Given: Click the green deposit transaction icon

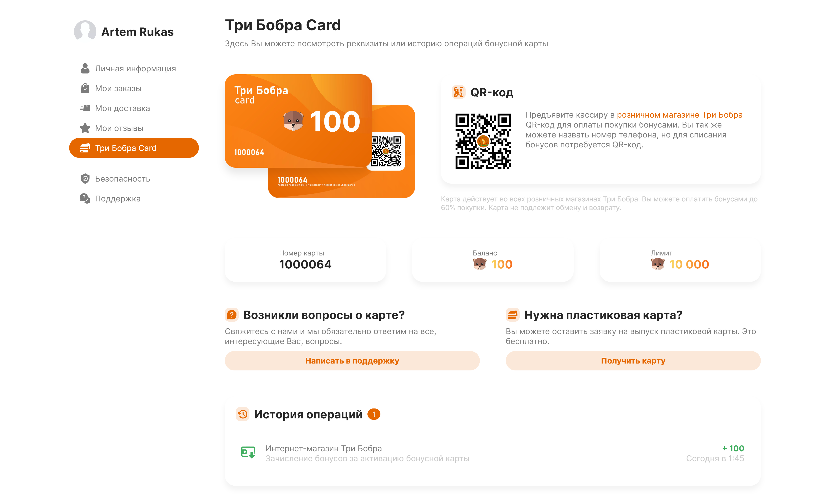Looking at the screenshot, I should coord(248,453).
